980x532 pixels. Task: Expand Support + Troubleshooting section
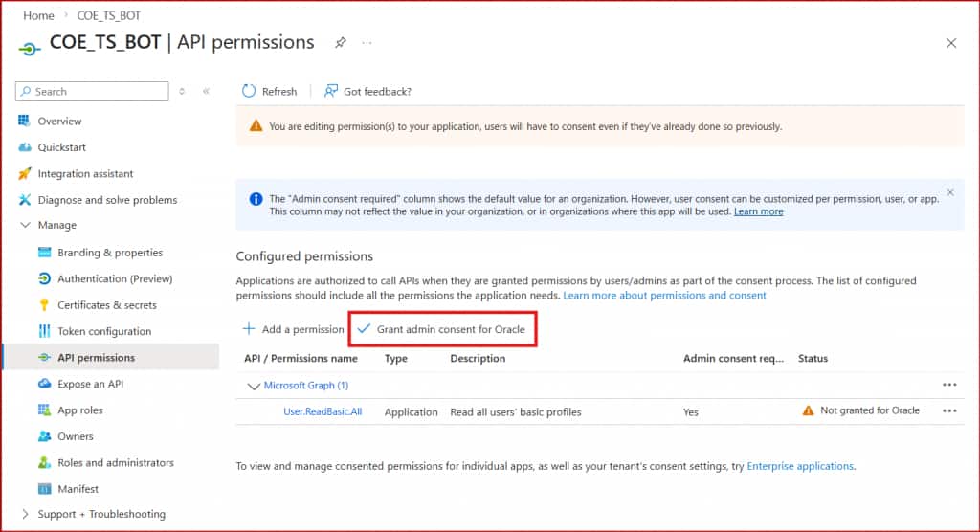click(x=25, y=514)
